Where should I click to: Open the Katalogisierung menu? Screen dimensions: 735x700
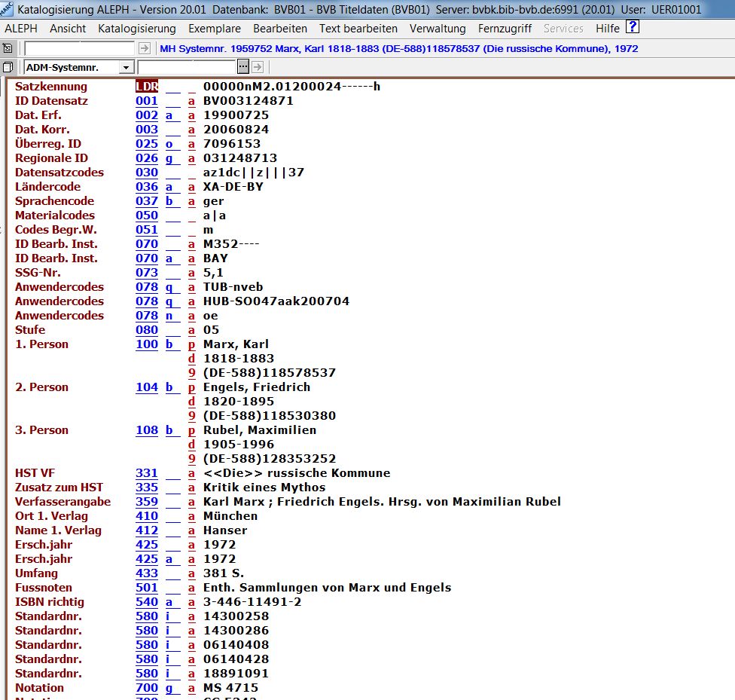(136, 29)
